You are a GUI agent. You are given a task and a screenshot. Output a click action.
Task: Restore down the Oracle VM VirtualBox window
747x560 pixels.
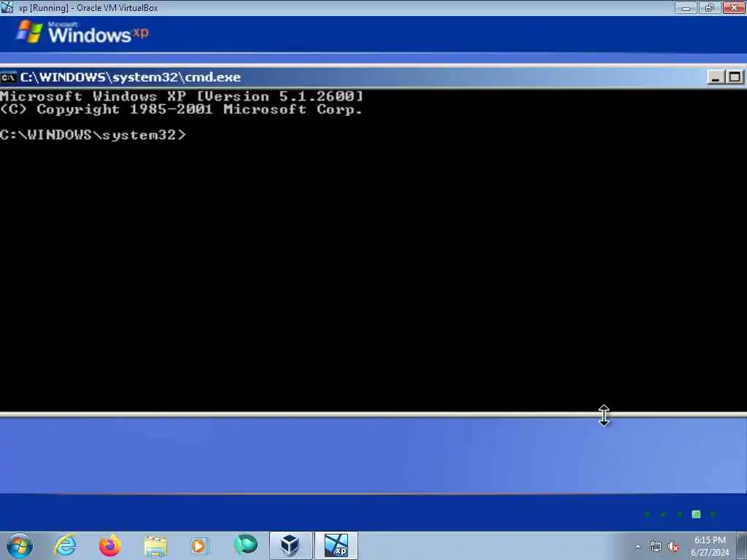tap(710, 7)
